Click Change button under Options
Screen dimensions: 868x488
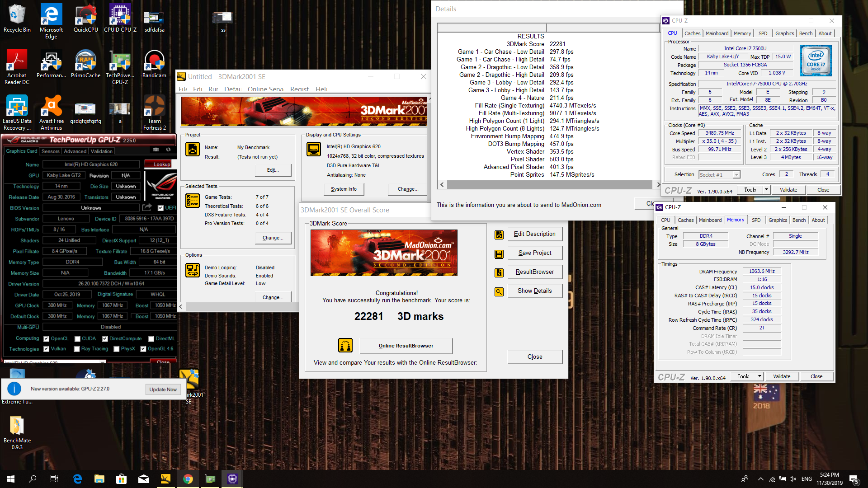pos(273,297)
